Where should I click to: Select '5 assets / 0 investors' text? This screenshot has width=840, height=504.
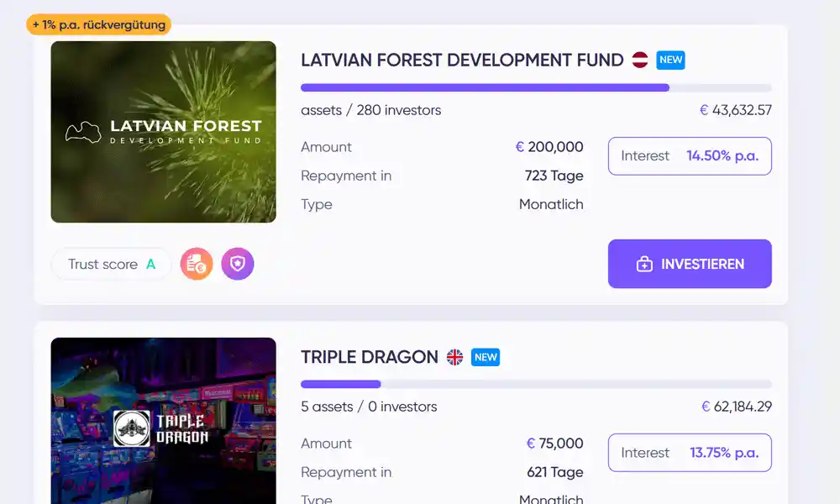click(x=369, y=407)
